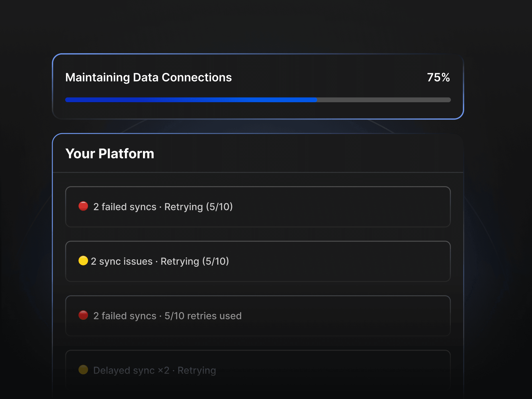Click the divider line under Your Platform
532x399 pixels.
tap(258, 172)
